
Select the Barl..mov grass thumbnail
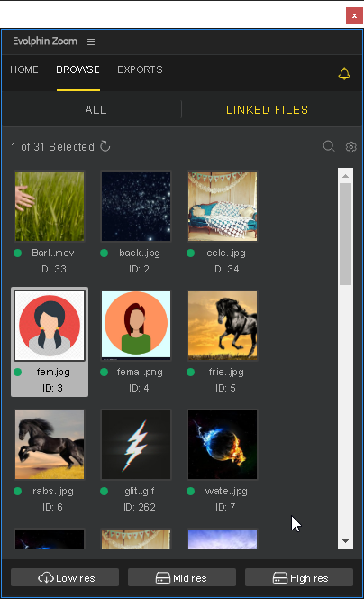pyautogui.click(x=50, y=207)
